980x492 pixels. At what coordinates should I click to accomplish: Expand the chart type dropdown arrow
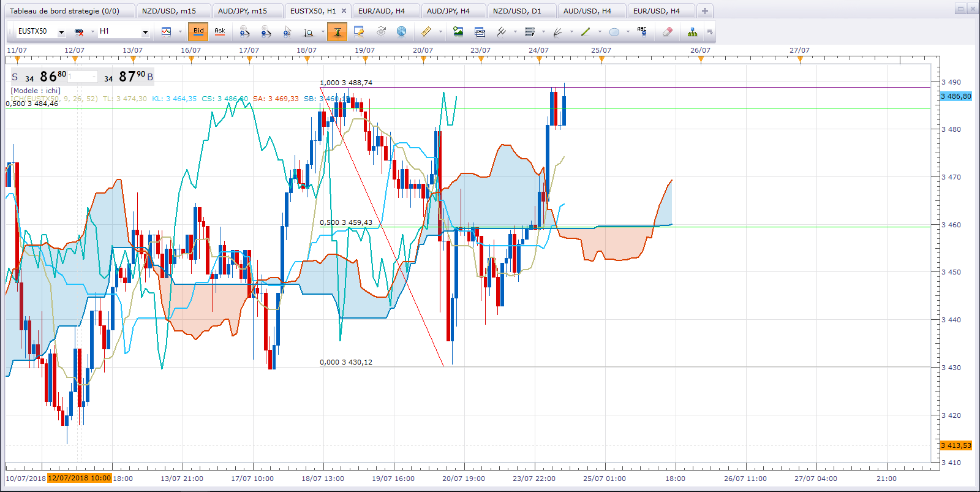pos(180,32)
